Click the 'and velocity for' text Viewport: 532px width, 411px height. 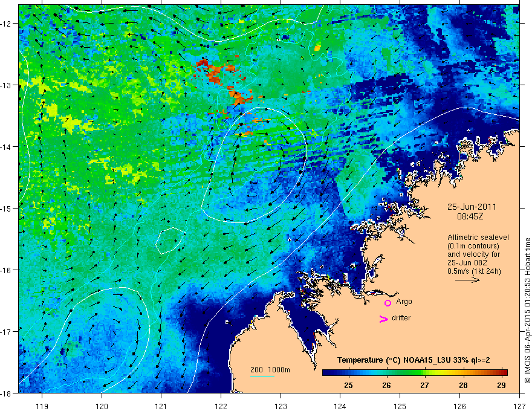coord(473,254)
